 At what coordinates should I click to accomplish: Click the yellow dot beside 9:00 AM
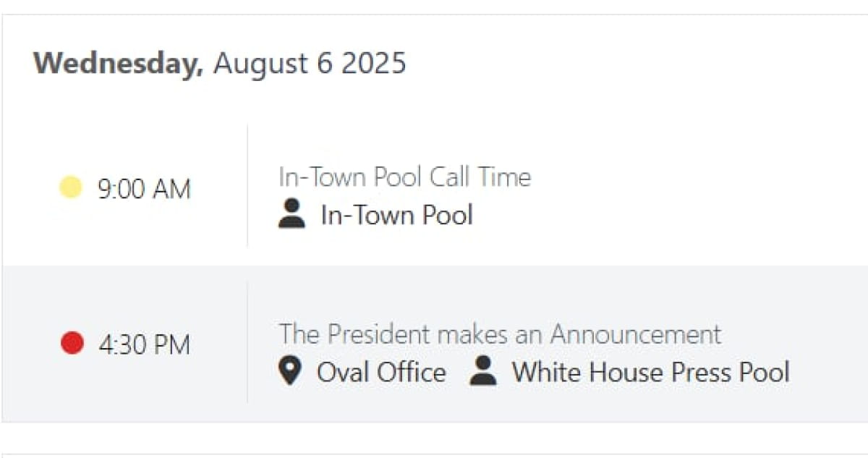click(70, 188)
